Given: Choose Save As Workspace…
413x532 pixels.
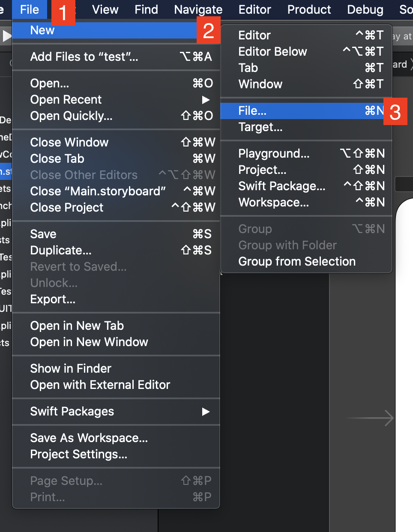Looking at the screenshot, I should (116, 438).
